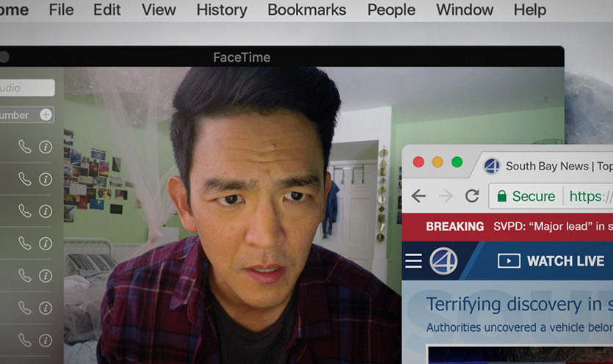
Task: Go forward in the browser
Action: tap(446, 195)
